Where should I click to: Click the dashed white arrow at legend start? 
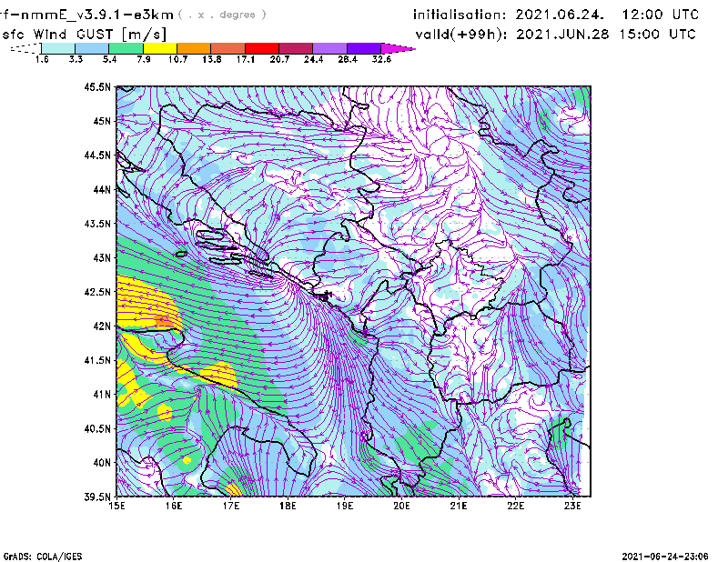click(x=25, y=48)
